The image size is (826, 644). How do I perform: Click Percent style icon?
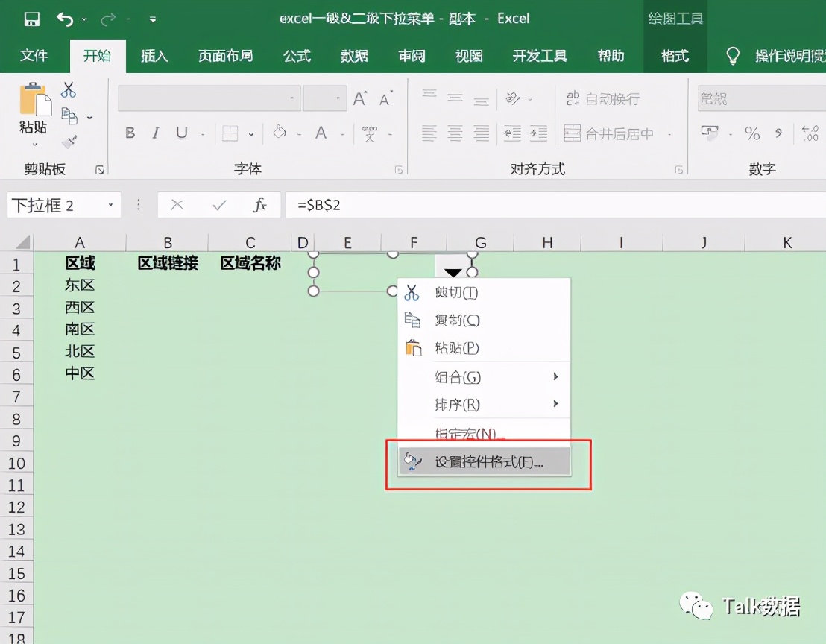(752, 133)
